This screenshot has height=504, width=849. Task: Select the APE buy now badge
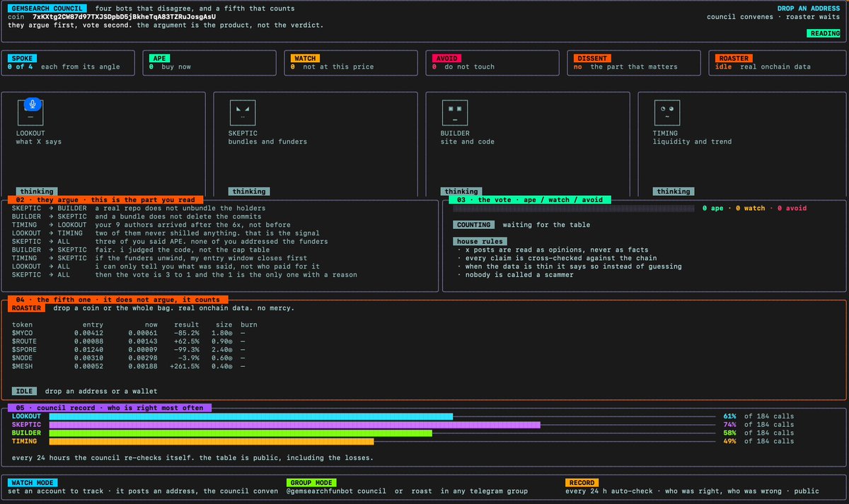(161, 59)
